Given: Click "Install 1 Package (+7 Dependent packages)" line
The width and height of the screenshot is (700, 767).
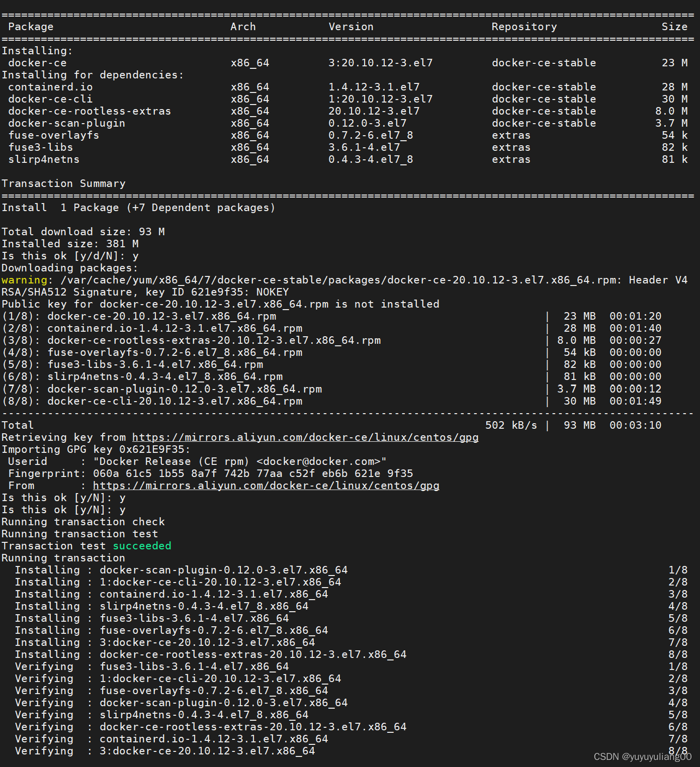Looking at the screenshot, I should pyautogui.click(x=138, y=208).
